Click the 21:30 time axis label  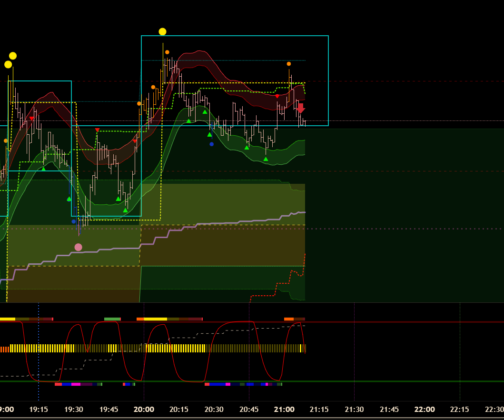[354, 410]
